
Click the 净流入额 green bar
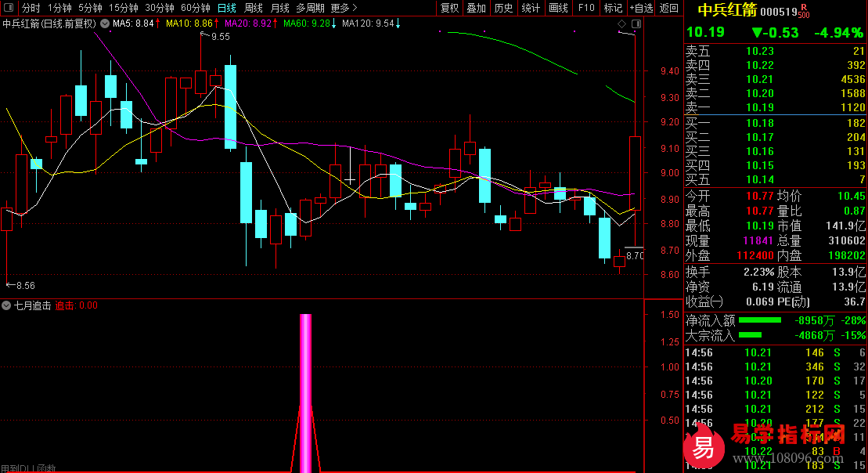(x=760, y=320)
